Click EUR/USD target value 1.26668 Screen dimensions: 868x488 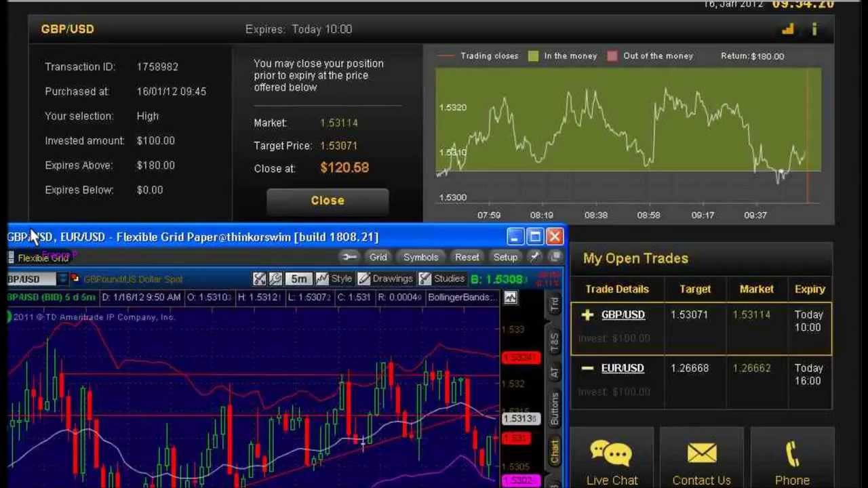pyautogui.click(x=689, y=368)
